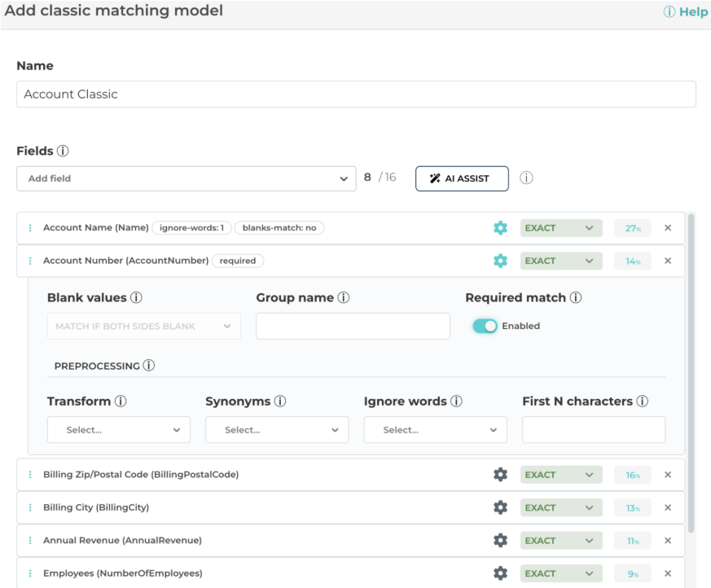Screen dimensions: 711x588
Task: Click drag handle of Annual Revenue row
Action: pyautogui.click(x=30, y=541)
